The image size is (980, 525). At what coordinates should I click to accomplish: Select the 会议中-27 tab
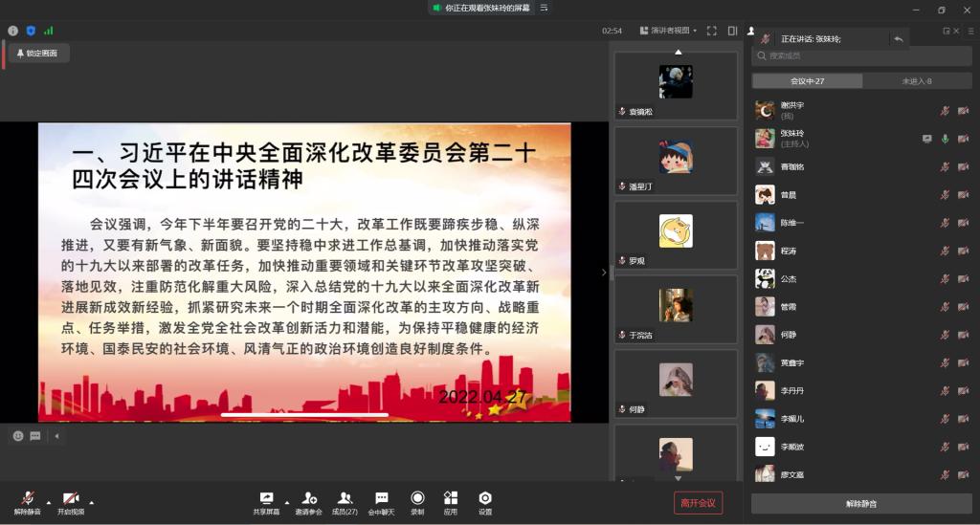point(807,81)
